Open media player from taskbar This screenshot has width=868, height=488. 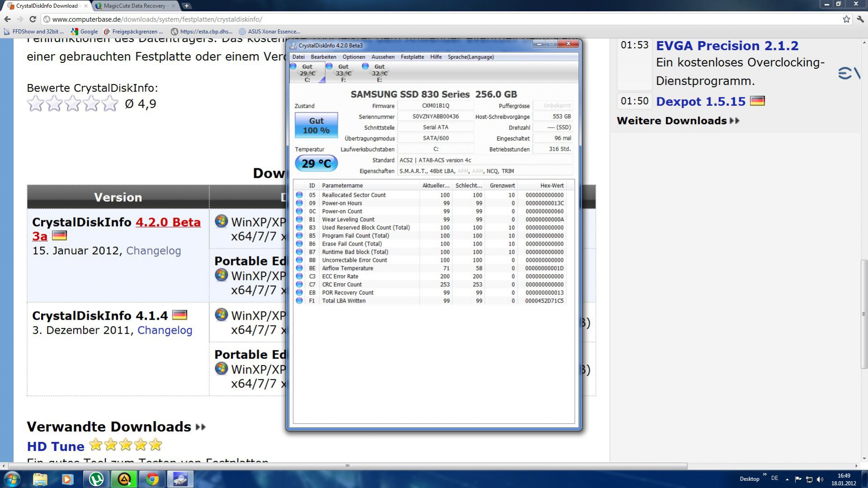(68, 479)
